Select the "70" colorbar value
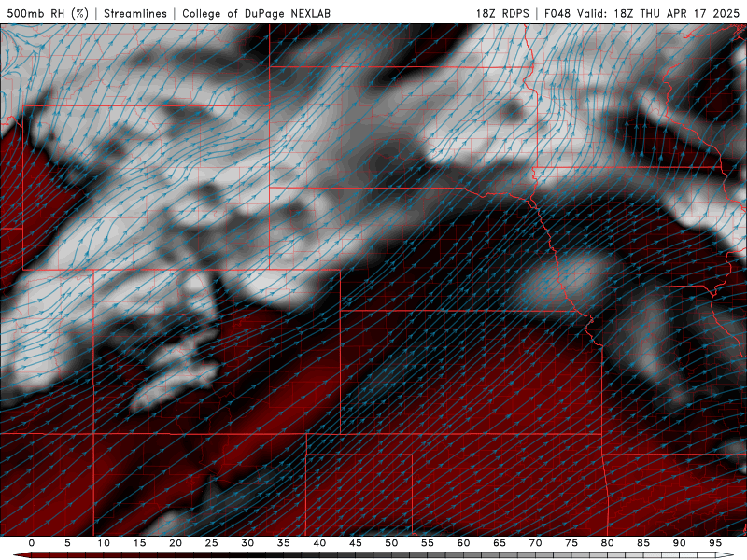 click(x=535, y=543)
